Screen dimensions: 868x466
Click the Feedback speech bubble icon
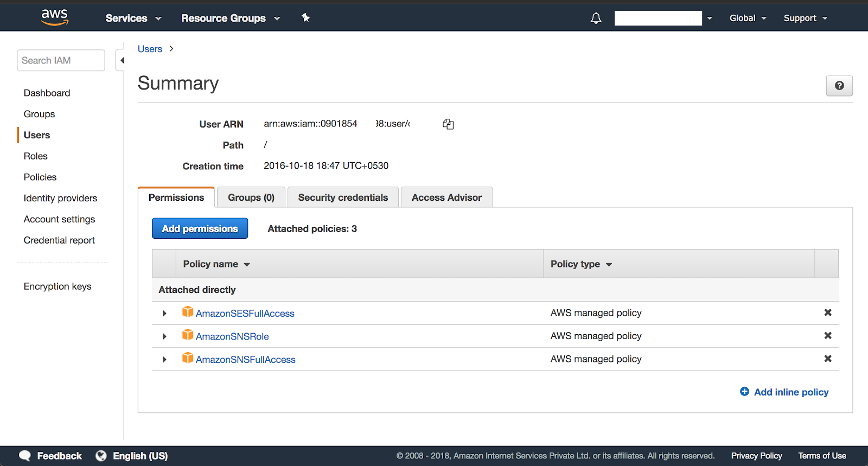[25, 456]
